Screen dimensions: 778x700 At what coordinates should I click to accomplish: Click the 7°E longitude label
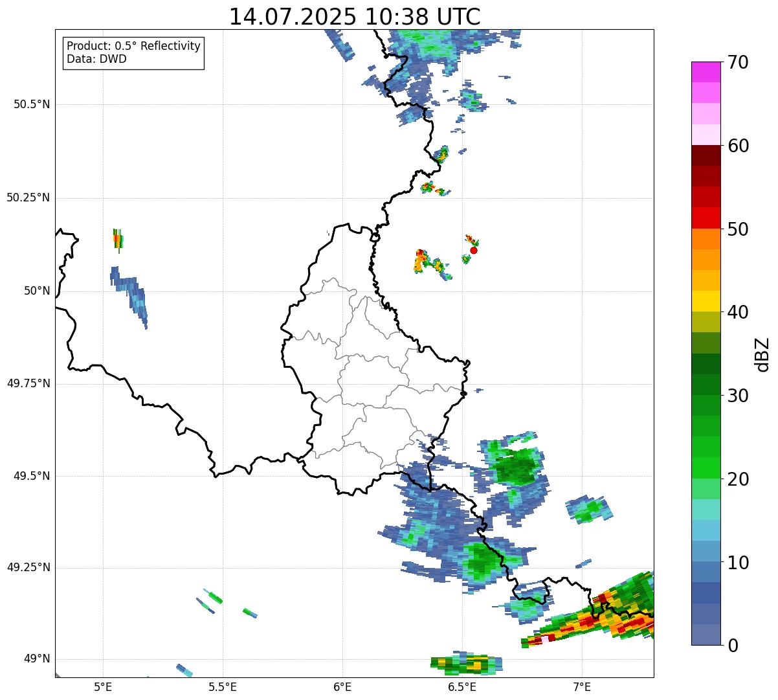(x=582, y=687)
